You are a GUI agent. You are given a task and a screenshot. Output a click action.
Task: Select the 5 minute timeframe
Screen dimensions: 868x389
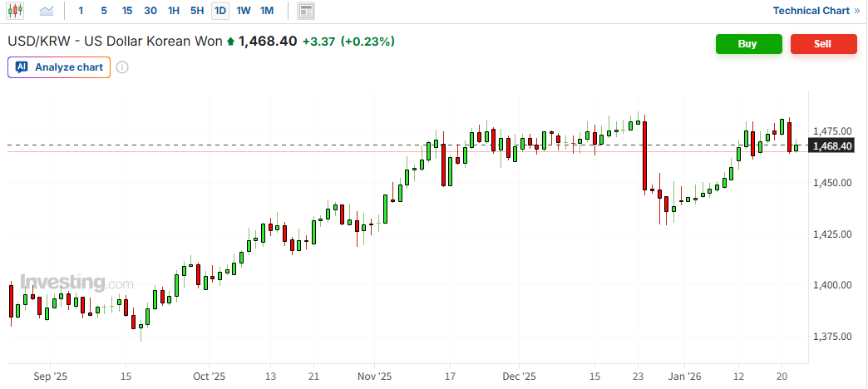103,11
